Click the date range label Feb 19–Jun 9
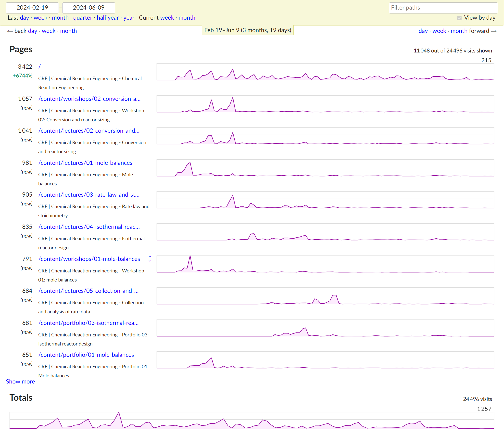 click(x=248, y=30)
